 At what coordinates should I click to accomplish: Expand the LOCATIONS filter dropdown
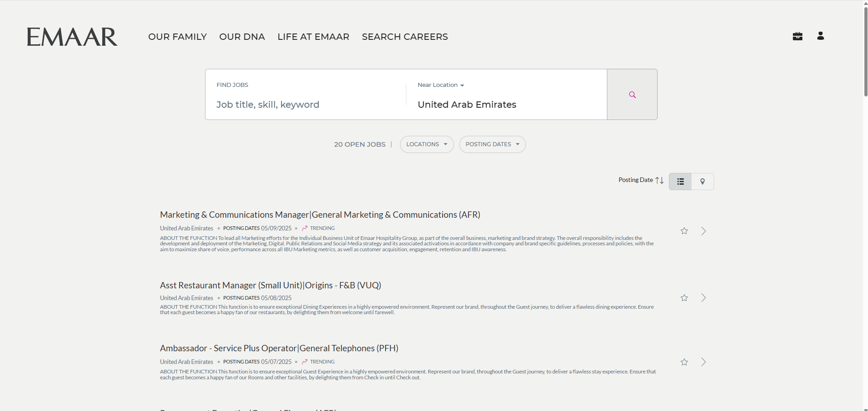pos(427,144)
